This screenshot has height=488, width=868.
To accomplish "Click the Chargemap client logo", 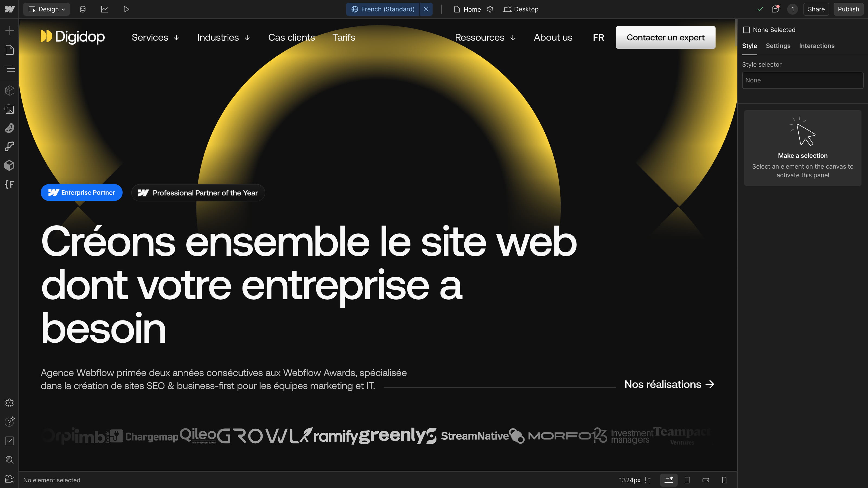I will coord(144,436).
